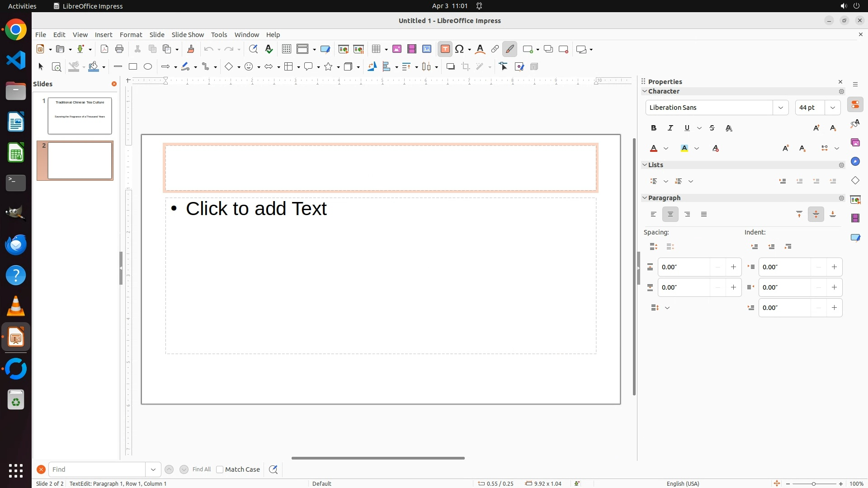Open the Slide Show menu
The height and width of the screenshot is (488, 868).
tap(188, 35)
